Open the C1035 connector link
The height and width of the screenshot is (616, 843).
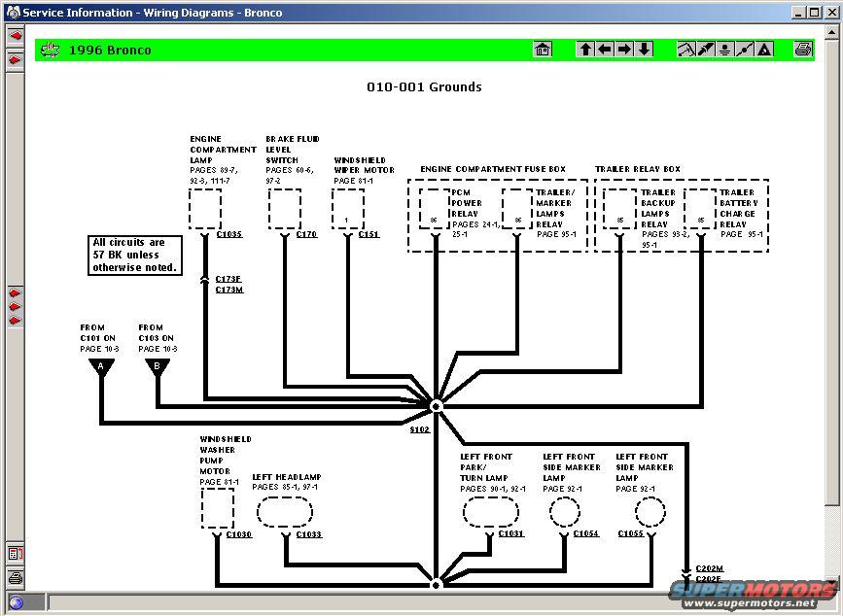229,234
